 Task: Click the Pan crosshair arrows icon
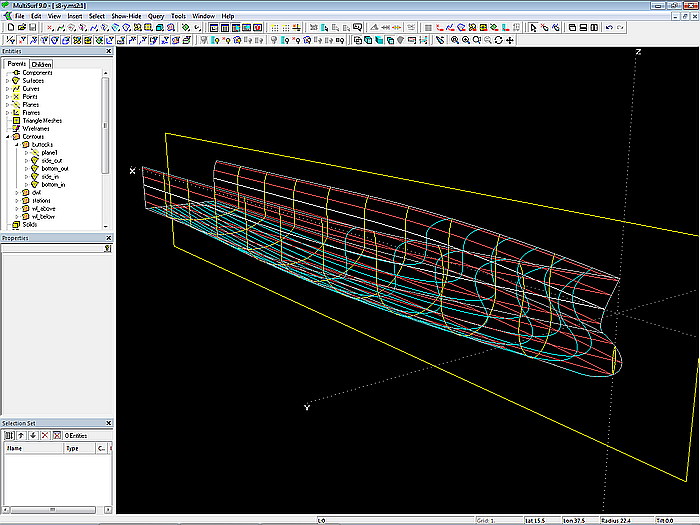pyautogui.click(x=510, y=40)
